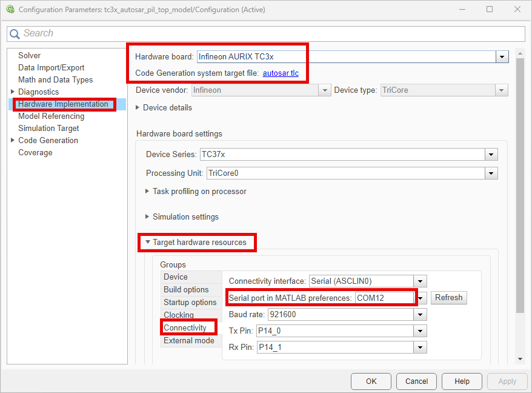Viewport: 532px width, 393px height.
Task: Collapse Target hardware resources section
Action: [x=148, y=242]
